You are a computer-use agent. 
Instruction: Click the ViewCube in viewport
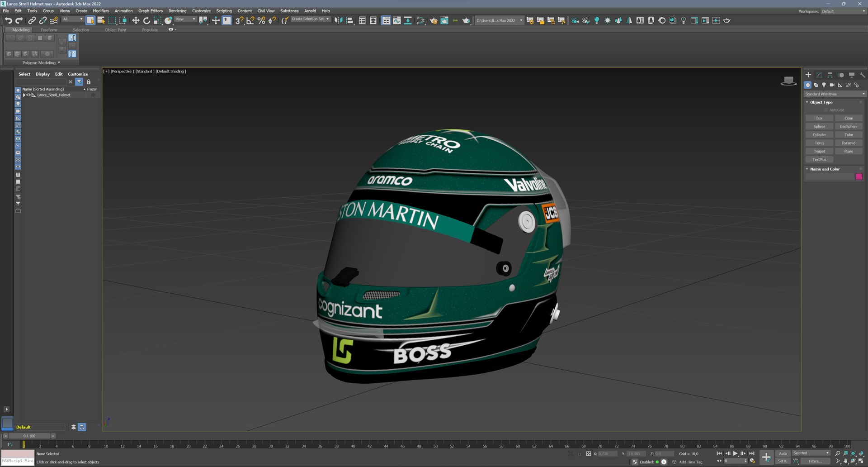(x=788, y=81)
